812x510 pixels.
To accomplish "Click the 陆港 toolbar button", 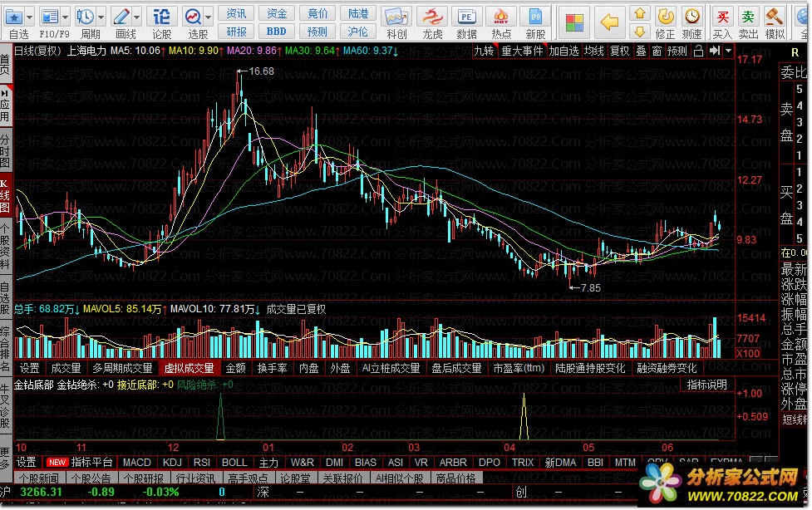I will pos(358,13).
